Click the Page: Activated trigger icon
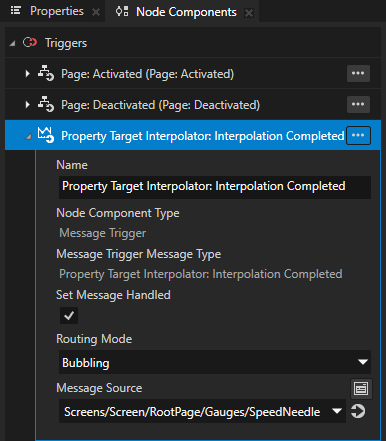Screen dimensions: 386x441 (46, 73)
